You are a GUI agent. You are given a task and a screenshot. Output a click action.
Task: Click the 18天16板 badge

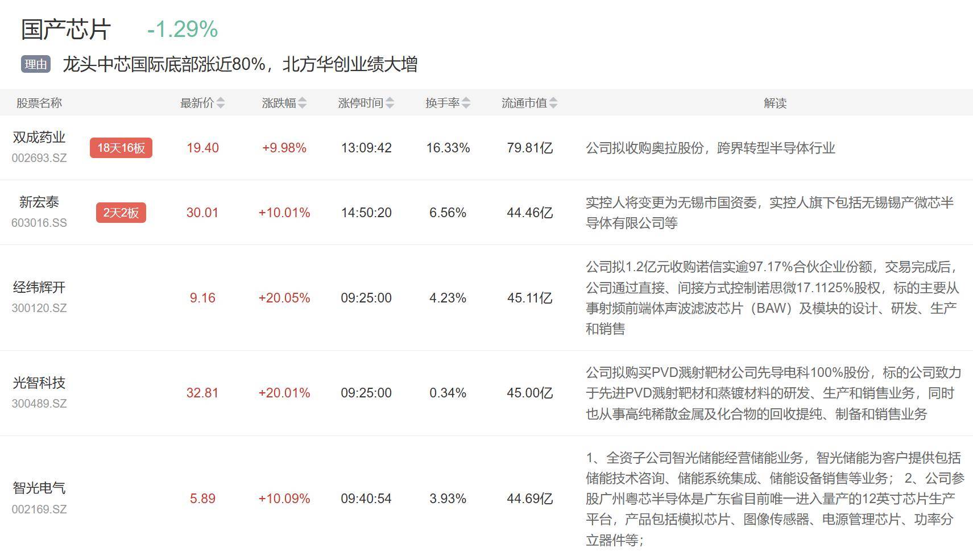tap(121, 148)
